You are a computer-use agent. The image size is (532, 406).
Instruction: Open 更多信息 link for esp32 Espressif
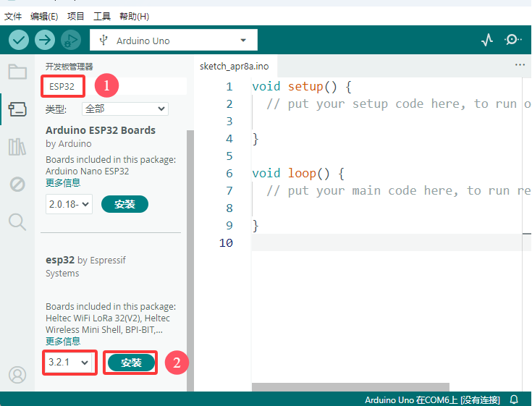pos(63,341)
